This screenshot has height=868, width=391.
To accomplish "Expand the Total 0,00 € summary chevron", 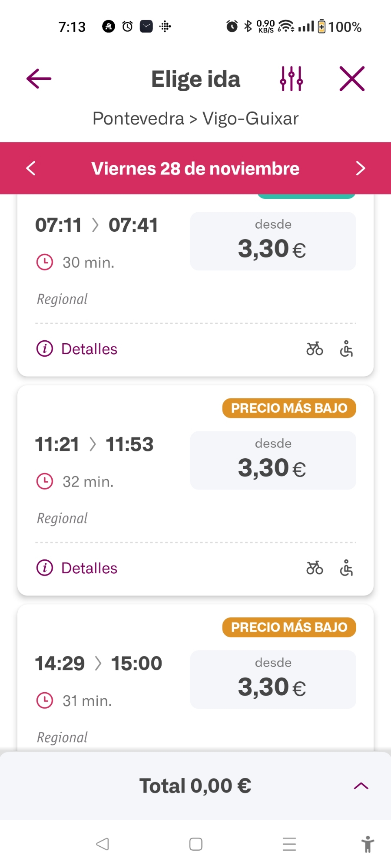I will (361, 786).
